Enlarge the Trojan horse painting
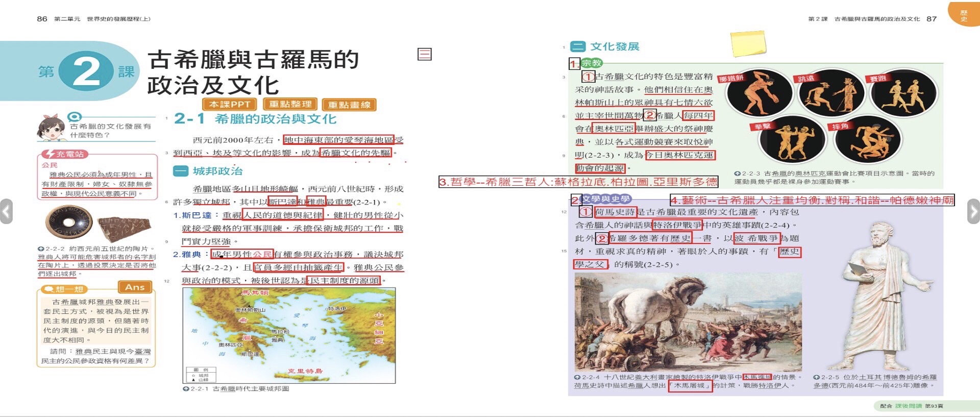Screen dimensions: 980x417 click(x=688, y=322)
